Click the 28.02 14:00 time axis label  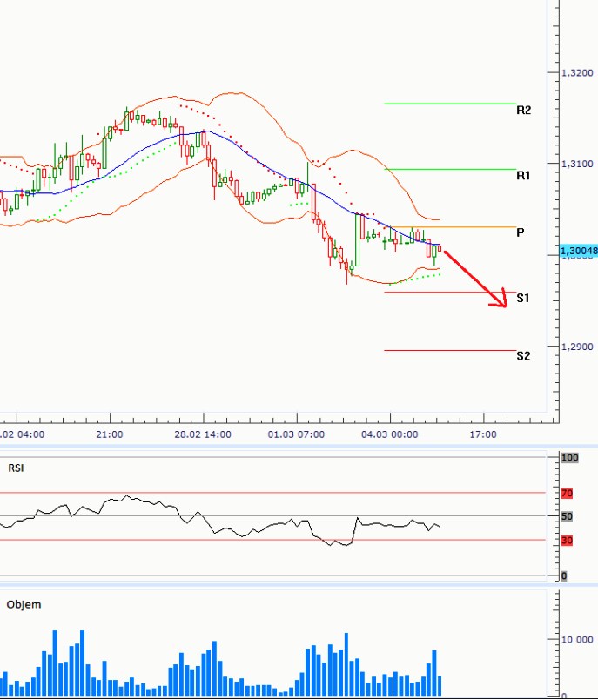203,434
